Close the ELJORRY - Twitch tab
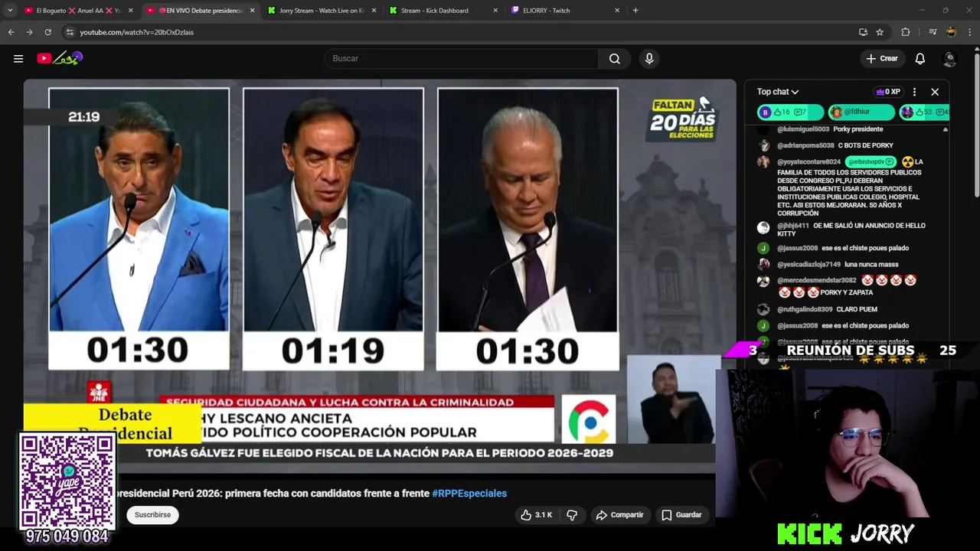Viewport: 980px width, 551px height. coord(617,11)
